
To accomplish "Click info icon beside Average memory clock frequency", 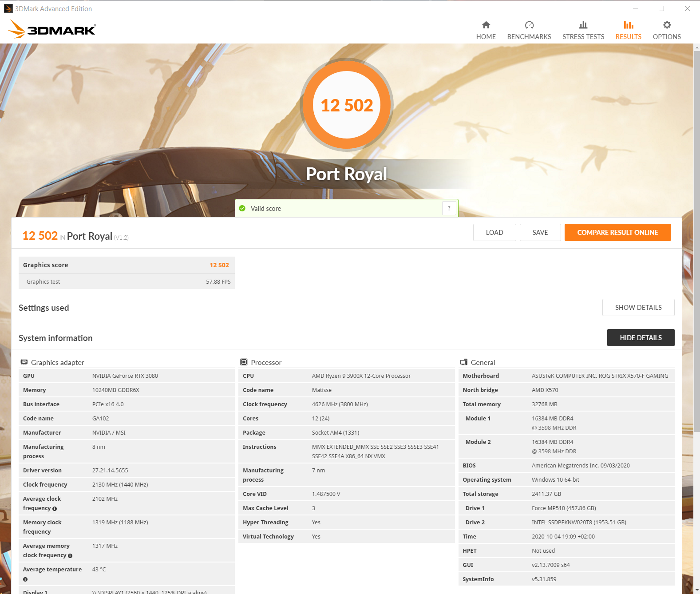I will click(70, 556).
